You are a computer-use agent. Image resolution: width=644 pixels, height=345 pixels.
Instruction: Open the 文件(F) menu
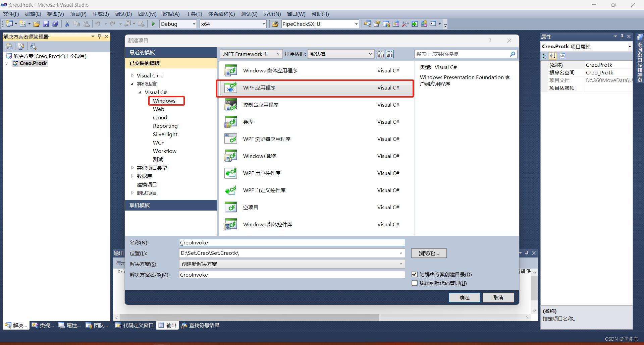point(11,14)
